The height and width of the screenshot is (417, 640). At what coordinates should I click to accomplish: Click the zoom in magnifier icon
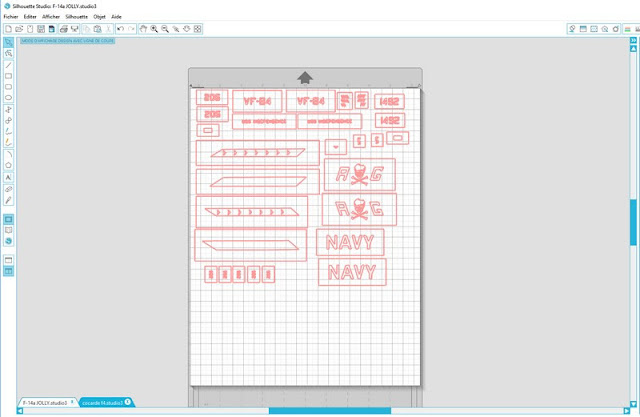click(x=154, y=29)
